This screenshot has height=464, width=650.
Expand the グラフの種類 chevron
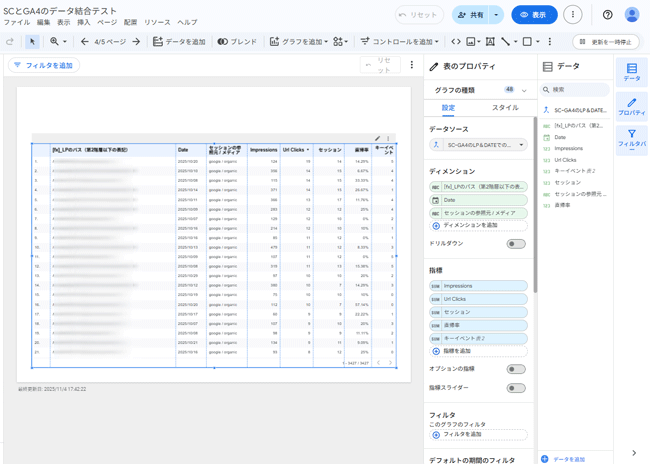524,90
